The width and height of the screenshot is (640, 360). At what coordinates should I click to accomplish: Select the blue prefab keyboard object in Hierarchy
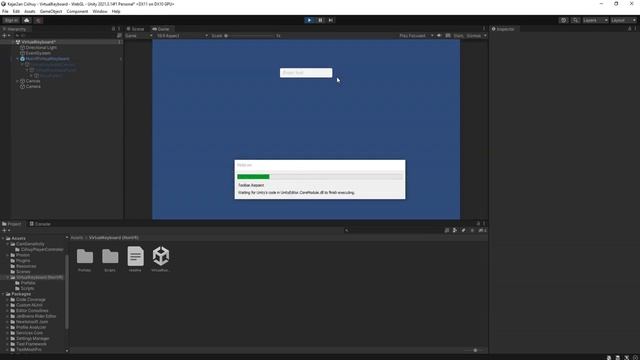click(47, 59)
